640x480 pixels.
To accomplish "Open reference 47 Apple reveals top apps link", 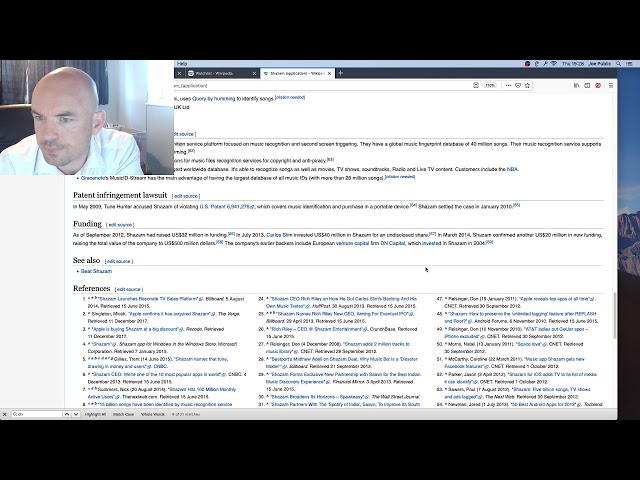I will (x=557, y=299).
